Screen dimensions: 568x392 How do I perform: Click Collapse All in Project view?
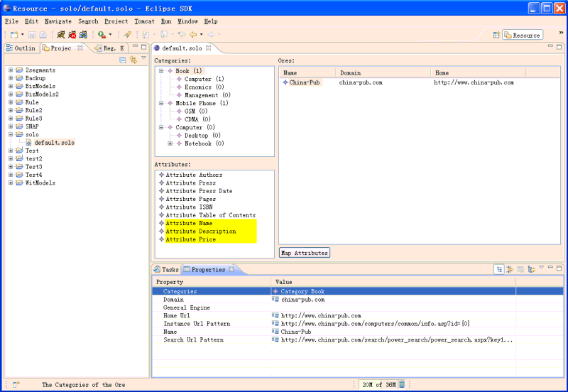pyautogui.click(x=123, y=60)
